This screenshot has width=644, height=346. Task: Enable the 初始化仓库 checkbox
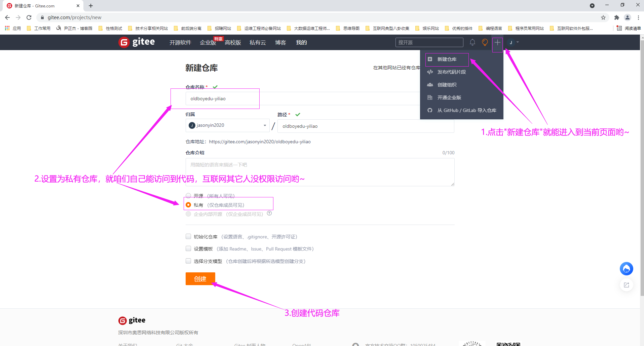(188, 237)
